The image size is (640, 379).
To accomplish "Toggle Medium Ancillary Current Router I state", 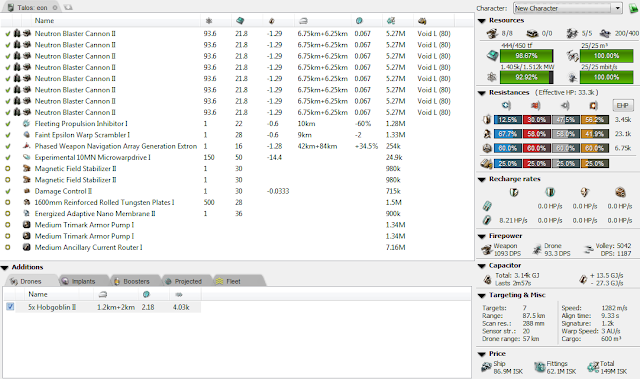I will click(x=7, y=247).
